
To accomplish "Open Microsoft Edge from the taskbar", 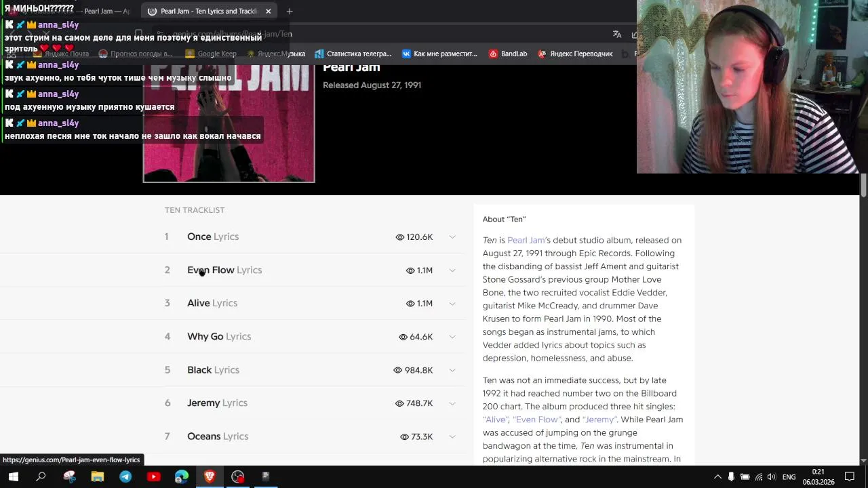I will 181,476.
